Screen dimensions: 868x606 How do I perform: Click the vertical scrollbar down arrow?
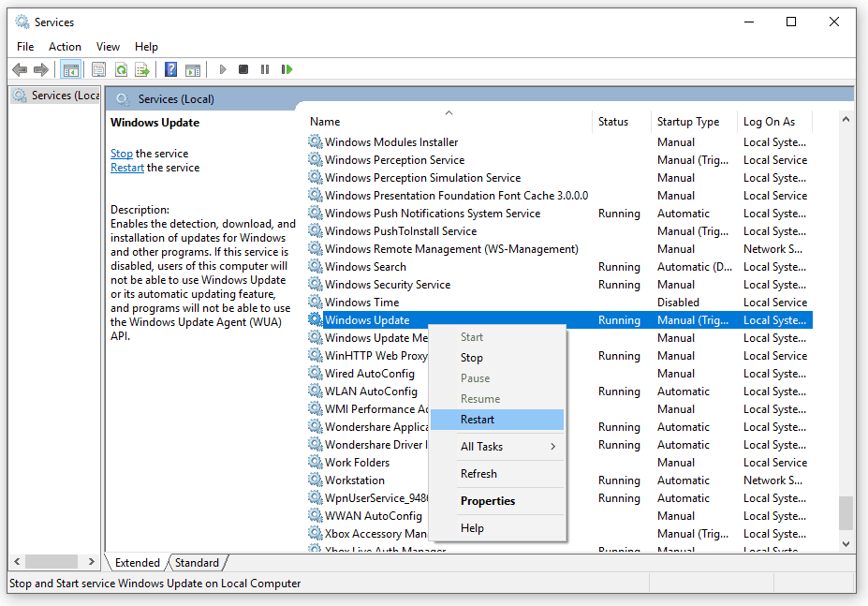846,544
